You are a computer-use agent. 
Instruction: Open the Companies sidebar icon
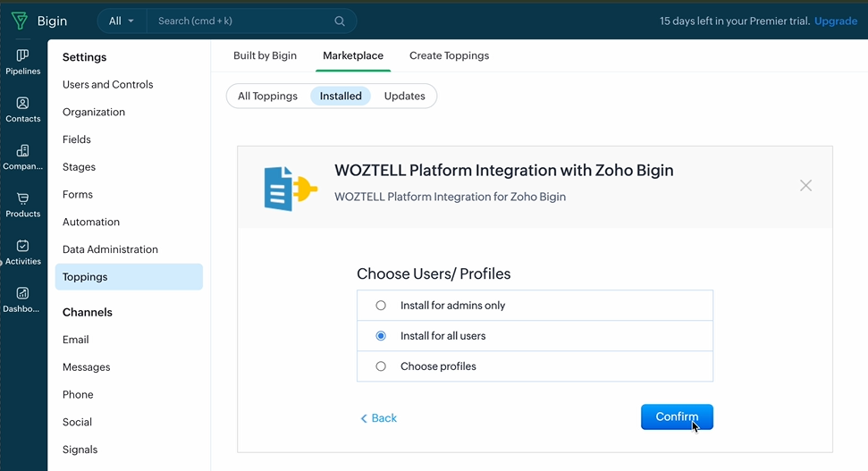[x=23, y=156]
